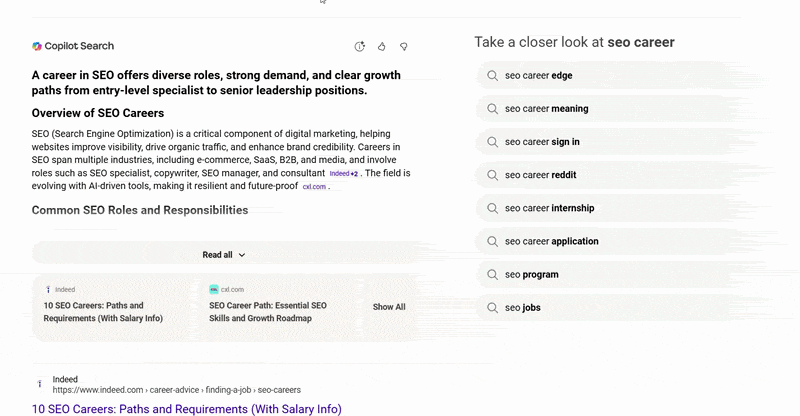Give thumbs up to Copilot answer
Screen dimensions: 800x416
click(x=382, y=46)
